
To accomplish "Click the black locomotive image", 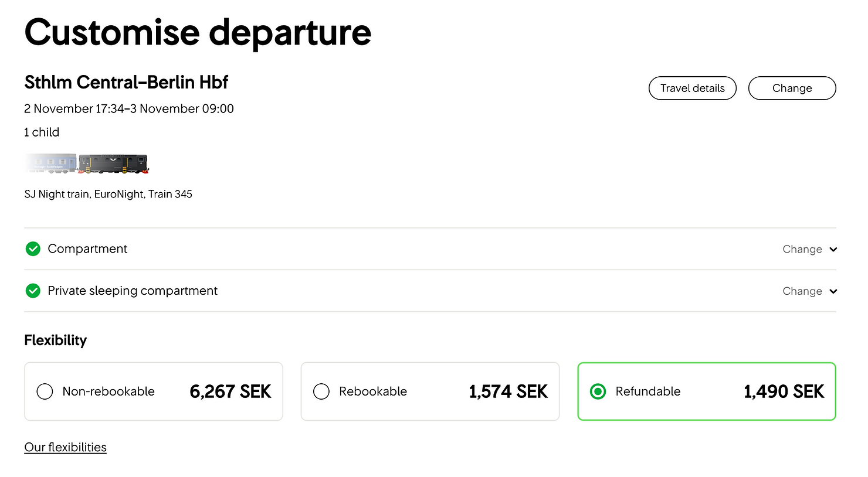I will pos(114,164).
